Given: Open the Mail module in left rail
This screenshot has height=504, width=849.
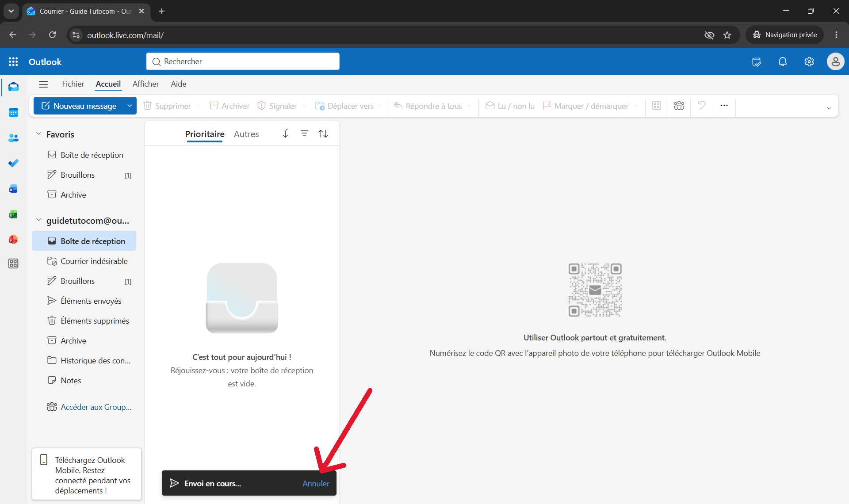Looking at the screenshot, I should [x=13, y=87].
